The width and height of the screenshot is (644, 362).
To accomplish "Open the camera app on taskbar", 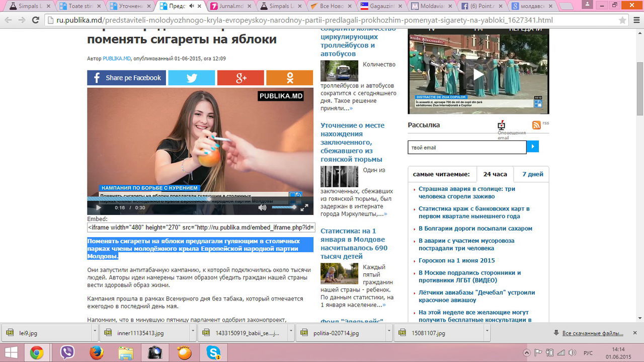I will pyautogui.click(x=155, y=353).
